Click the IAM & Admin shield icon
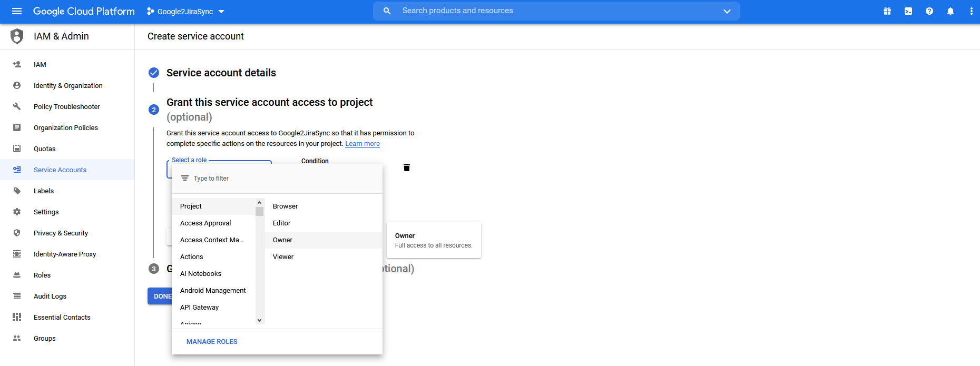This screenshot has width=980, height=366. [17, 36]
